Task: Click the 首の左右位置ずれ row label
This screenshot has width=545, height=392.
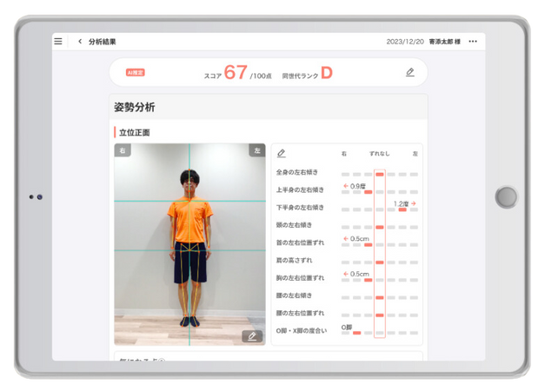Action: [x=300, y=243]
